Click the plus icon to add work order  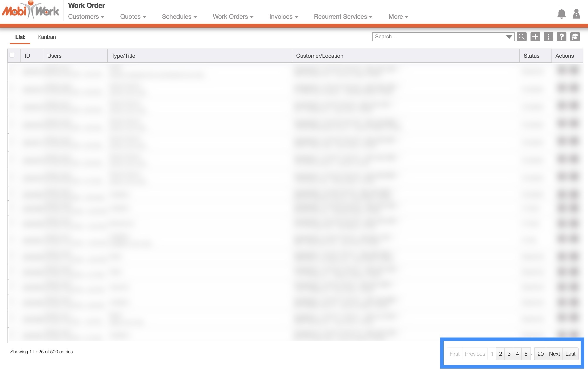tap(535, 37)
